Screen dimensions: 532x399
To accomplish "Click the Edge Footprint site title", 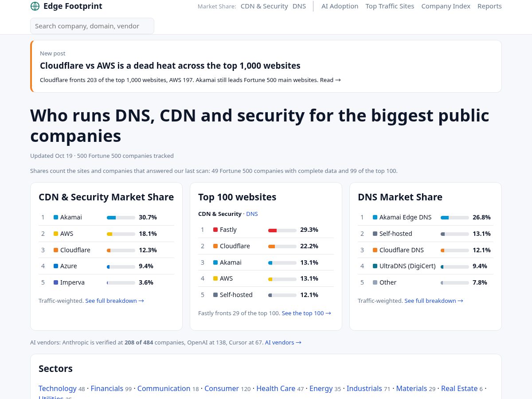I will pos(73,6).
